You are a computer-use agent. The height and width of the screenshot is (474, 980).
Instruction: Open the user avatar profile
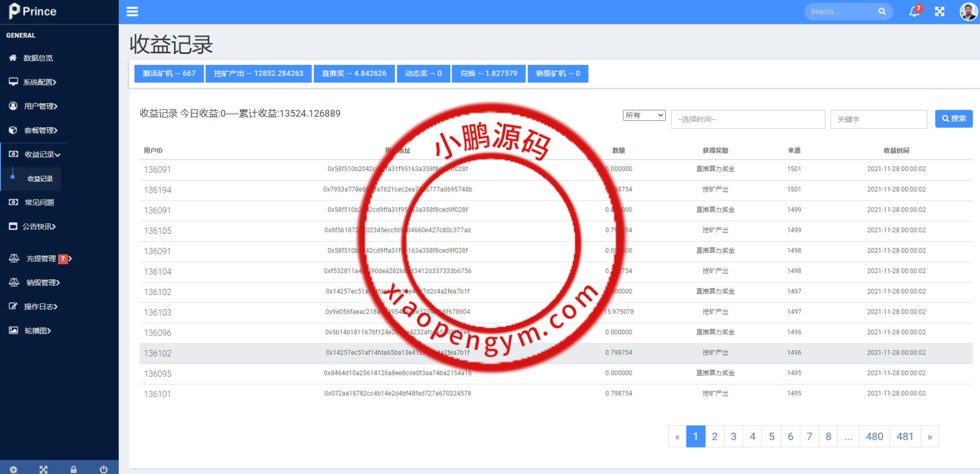coord(968,12)
